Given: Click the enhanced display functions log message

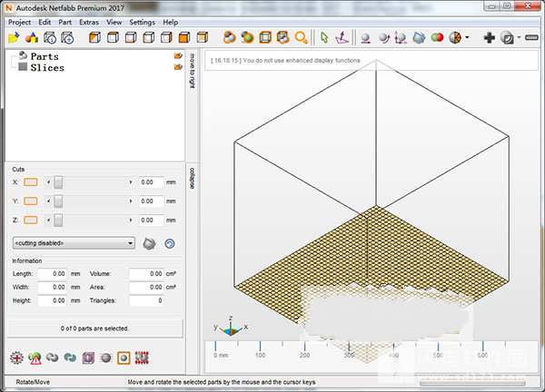Looking at the screenshot, I should pyautogui.click(x=285, y=61).
